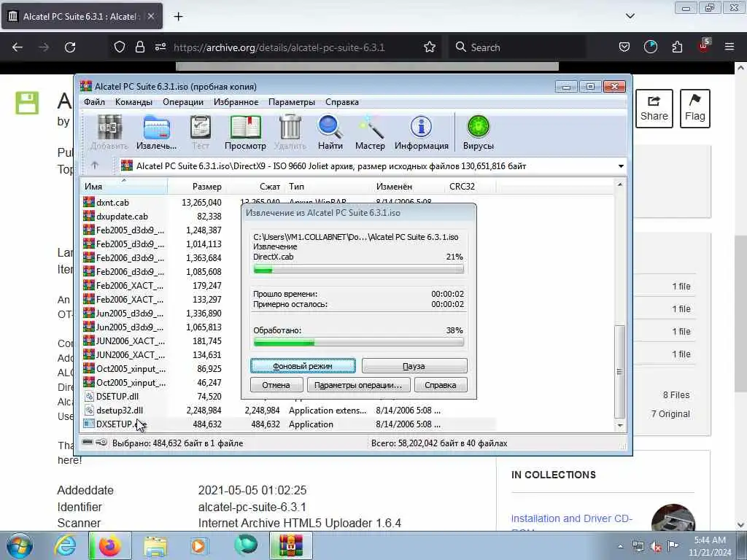Open Windows Explorer from the taskbar

point(155,545)
